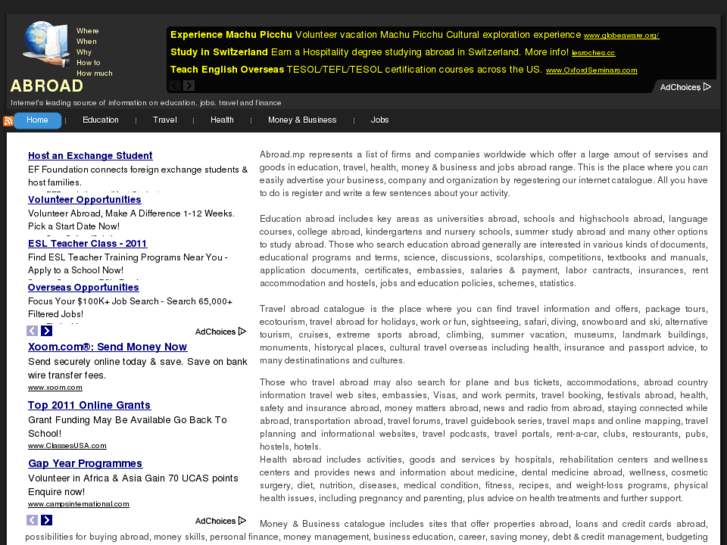Open ESL Teacher Class - 2011 link
727x545 pixels.
88,244
